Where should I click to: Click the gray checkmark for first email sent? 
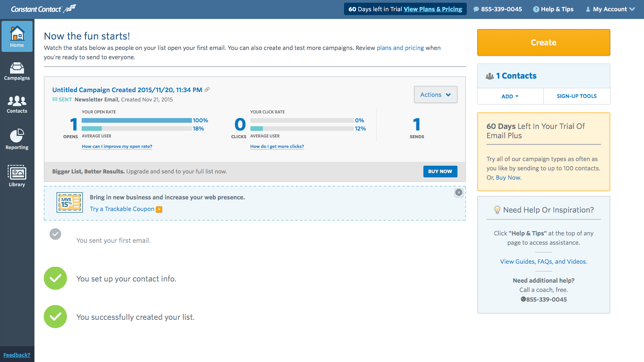pyautogui.click(x=55, y=234)
